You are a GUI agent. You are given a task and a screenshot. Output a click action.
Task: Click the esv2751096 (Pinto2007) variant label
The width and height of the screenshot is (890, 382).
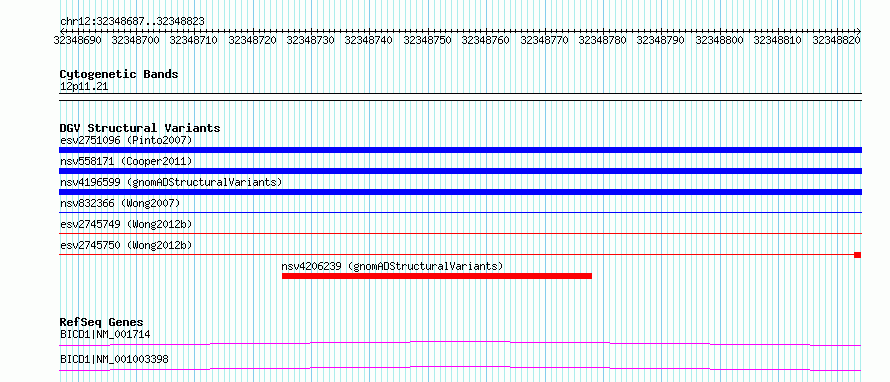(x=126, y=140)
